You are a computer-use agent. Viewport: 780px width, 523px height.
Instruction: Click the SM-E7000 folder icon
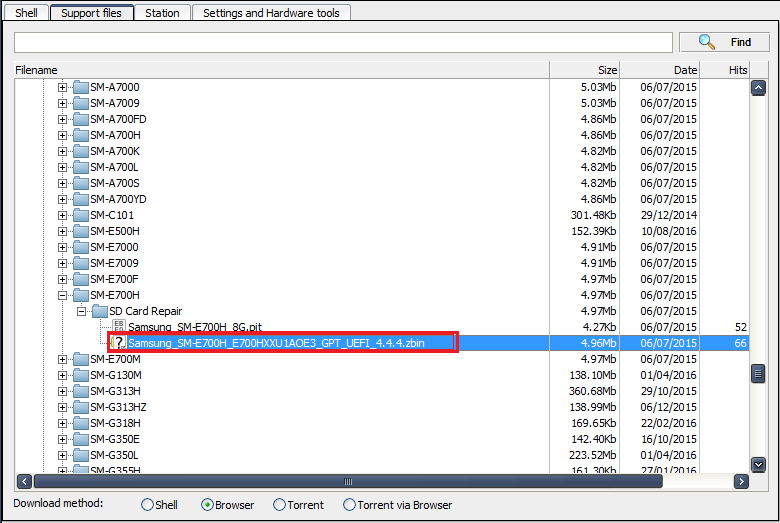pyautogui.click(x=81, y=247)
